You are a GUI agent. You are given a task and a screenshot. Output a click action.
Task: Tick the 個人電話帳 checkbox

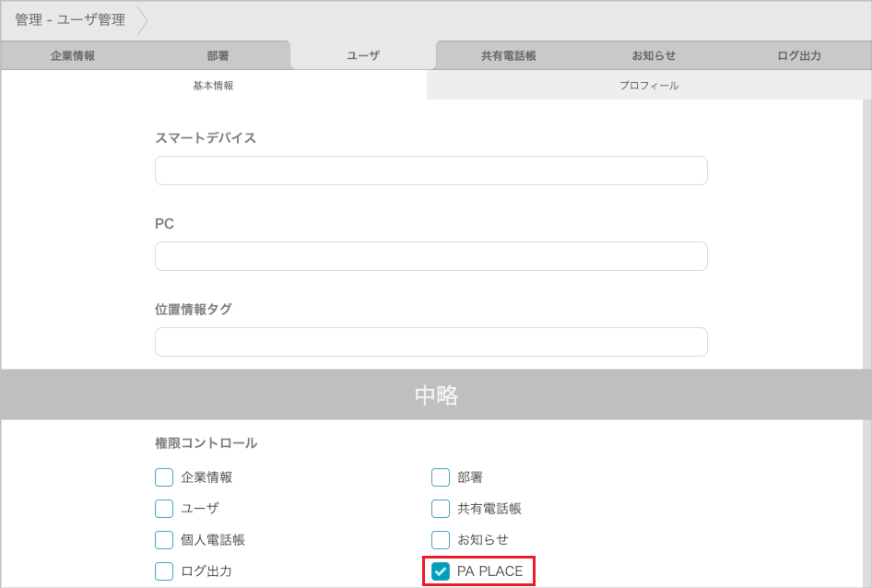tap(164, 540)
